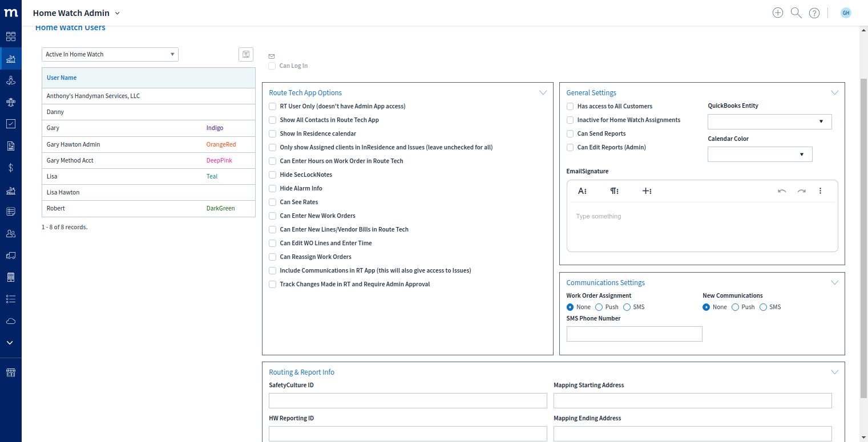Toggle Show In Residence calendar

click(273, 133)
